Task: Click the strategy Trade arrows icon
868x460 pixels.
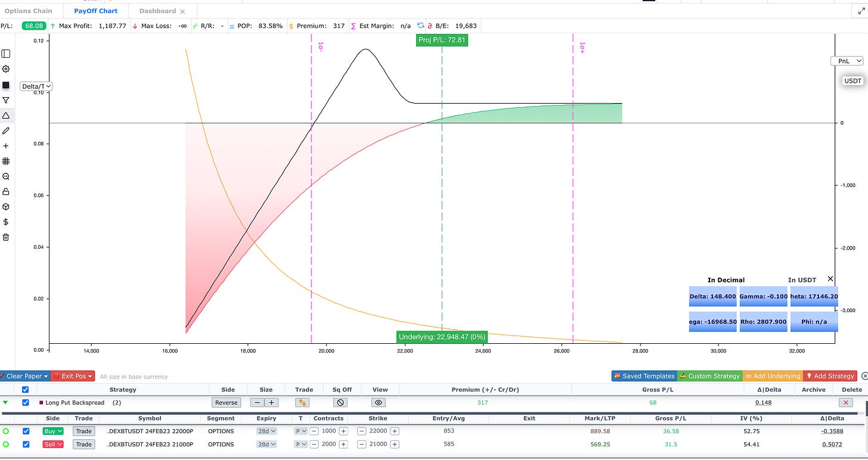Action: (303, 403)
